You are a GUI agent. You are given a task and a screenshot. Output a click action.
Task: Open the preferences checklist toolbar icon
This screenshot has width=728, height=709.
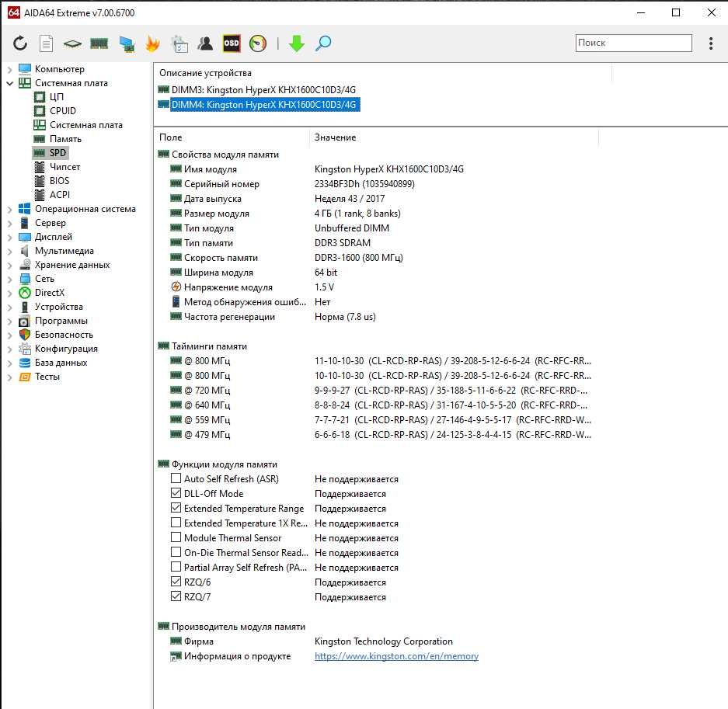coord(179,43)
